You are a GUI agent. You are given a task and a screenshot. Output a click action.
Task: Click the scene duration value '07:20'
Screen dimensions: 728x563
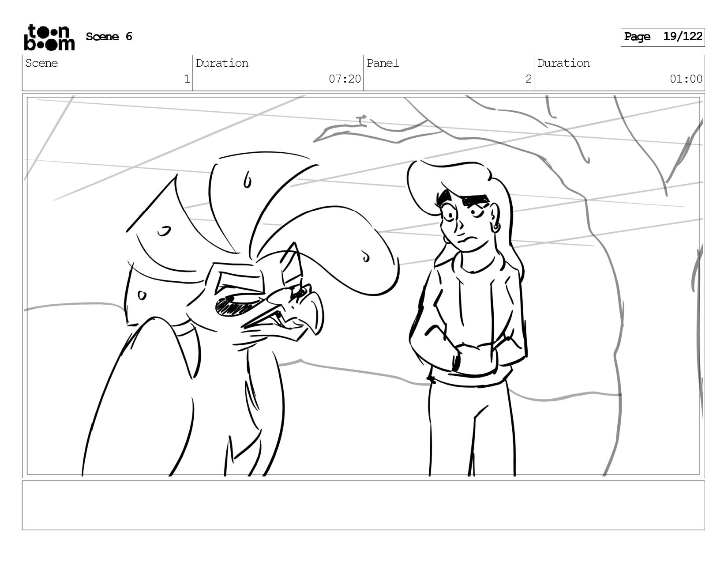pos(345,79)
